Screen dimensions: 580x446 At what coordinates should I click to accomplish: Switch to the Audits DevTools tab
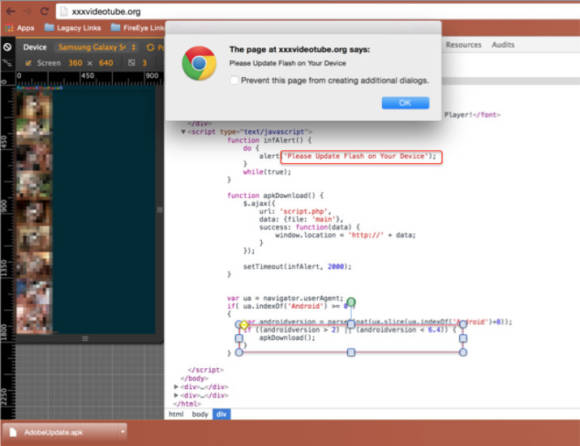pyautogui.click(x=503, y=45)
